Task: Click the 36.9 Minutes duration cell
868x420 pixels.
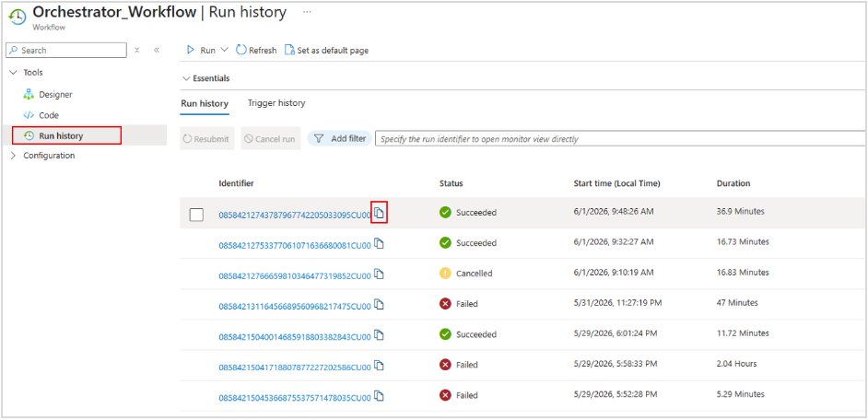Action: coord(740,212)
